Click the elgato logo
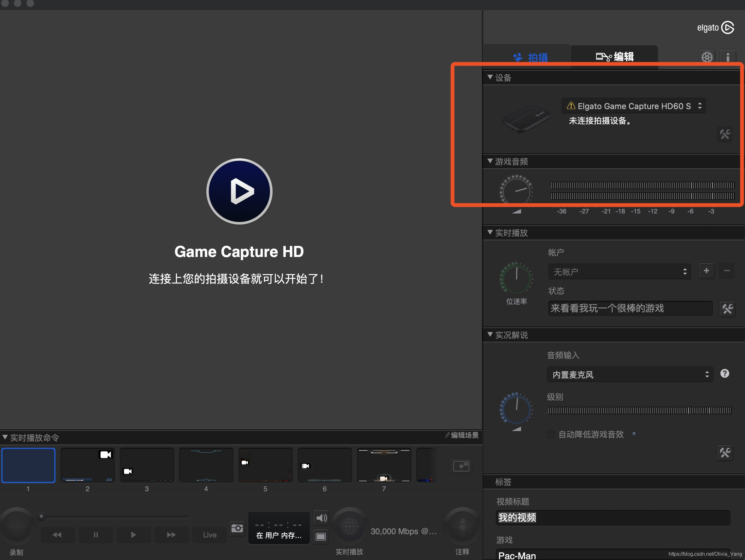The image size is (745, 560). [x=715, y=28]
